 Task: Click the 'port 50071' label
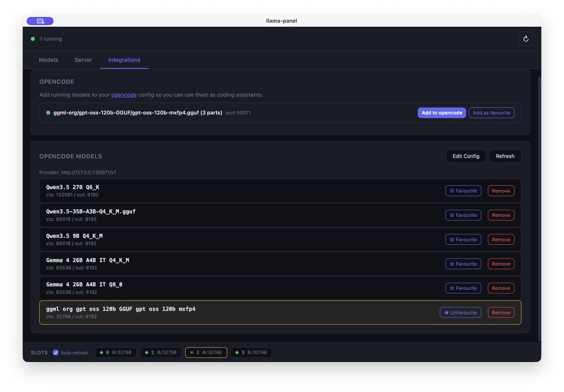(238, 113)
